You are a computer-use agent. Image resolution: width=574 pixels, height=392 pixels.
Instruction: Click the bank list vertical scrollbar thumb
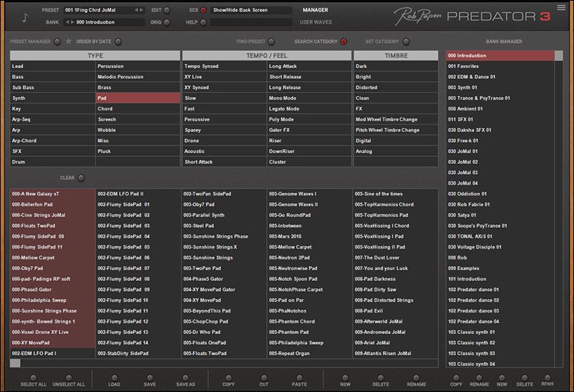(559, 56)
